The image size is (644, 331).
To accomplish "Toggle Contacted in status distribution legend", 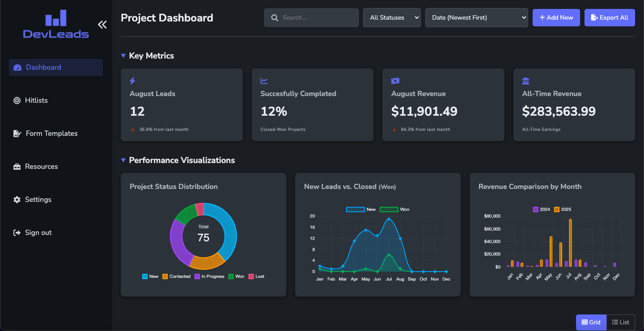I will [176, 277].
